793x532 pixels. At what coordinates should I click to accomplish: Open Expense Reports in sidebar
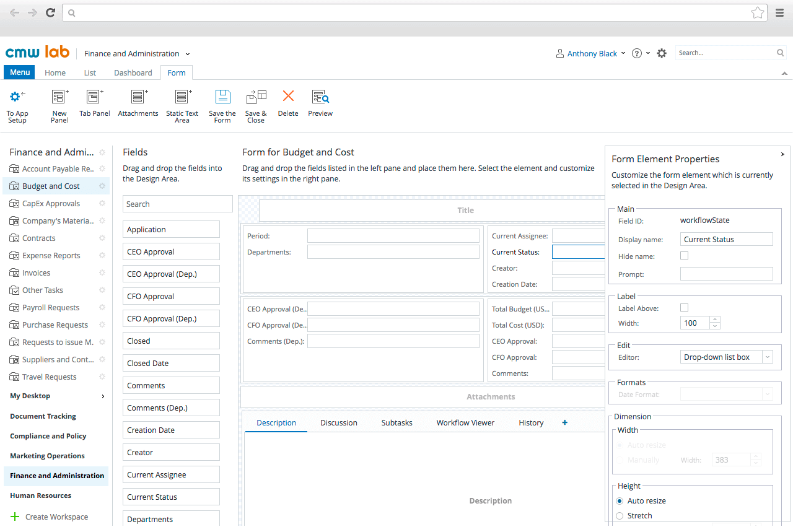[51, 256]
